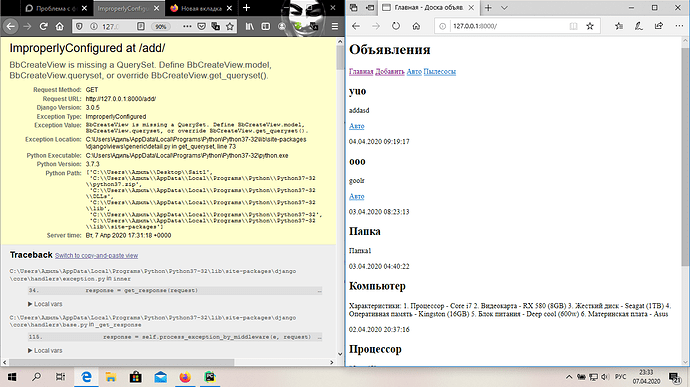Open Task View on taskbar
The width and height of the screenshot is (690, 387).
[x=60, y=377]
